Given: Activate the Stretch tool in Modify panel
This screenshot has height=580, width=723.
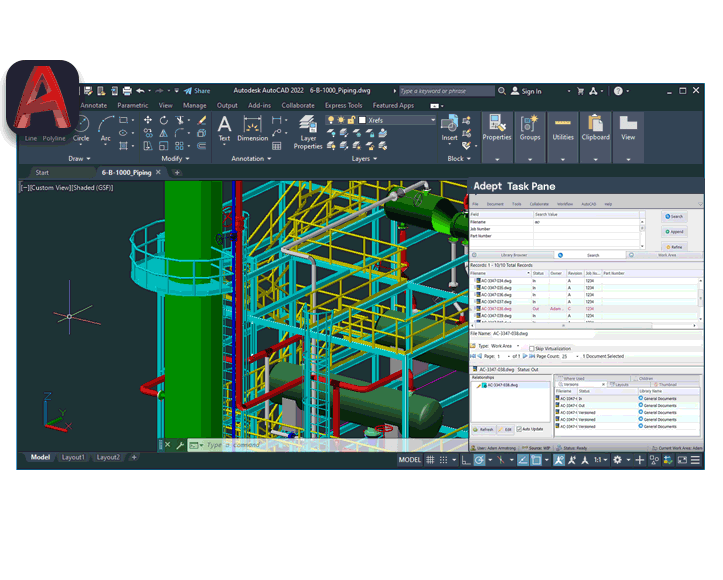Looking at the screenshot, I should click(x=148, y=146).
